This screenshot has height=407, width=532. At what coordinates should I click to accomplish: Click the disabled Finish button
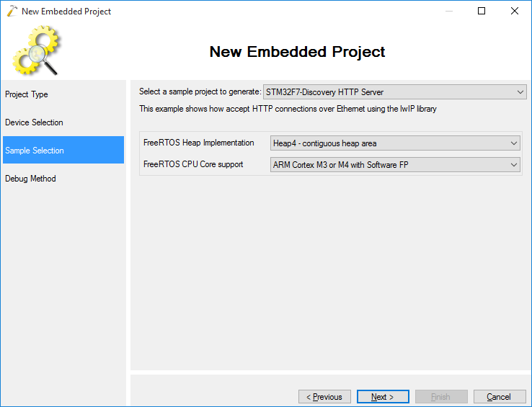(441, 396)
